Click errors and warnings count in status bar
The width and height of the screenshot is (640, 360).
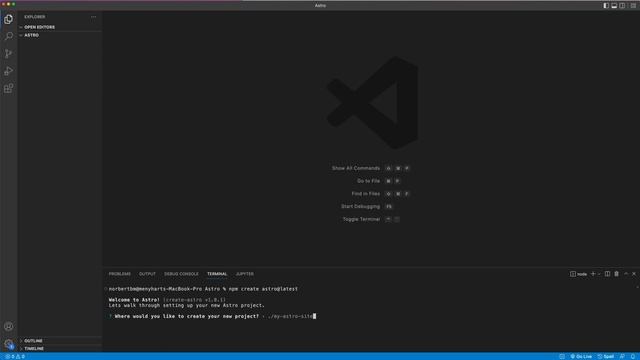click(x=15, y=356)
